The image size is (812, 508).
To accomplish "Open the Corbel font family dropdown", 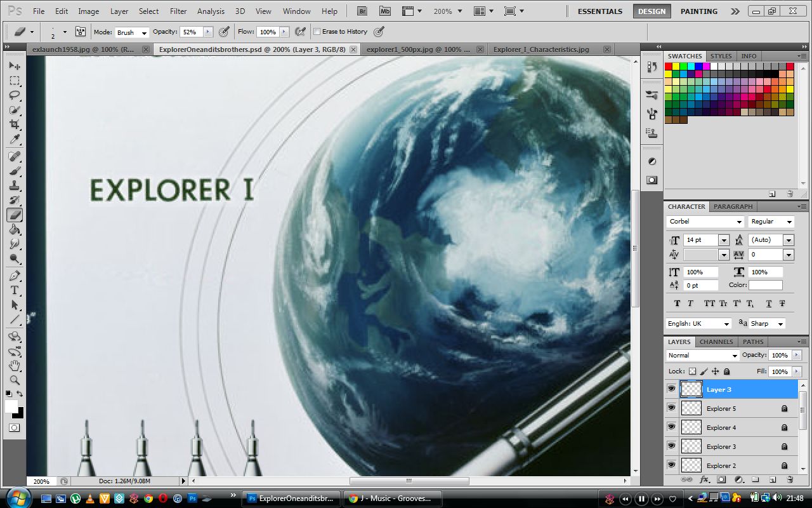I will click(x=705, y=222).
